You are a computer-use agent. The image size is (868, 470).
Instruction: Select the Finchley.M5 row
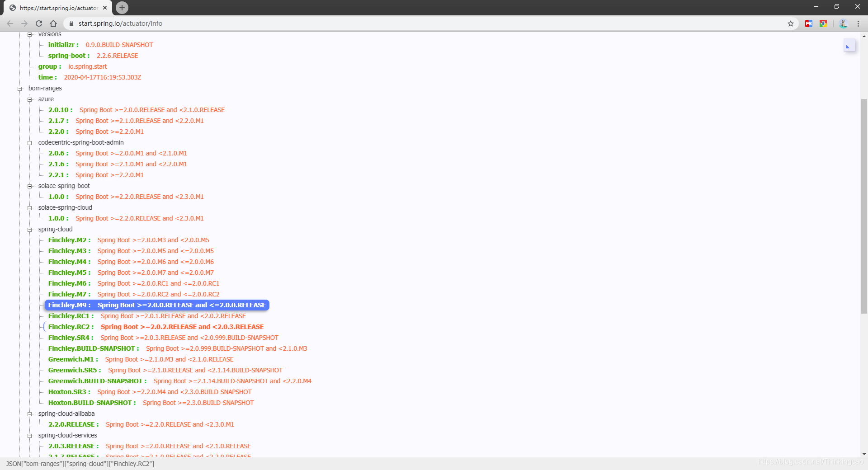point(131,273)
